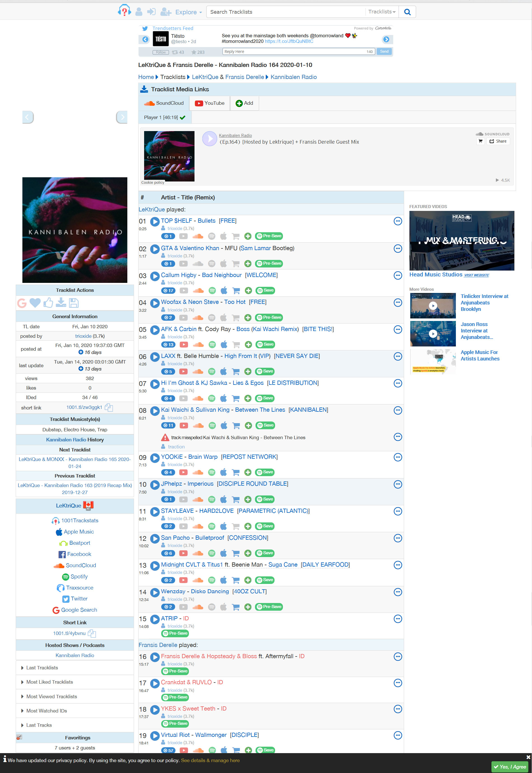Click the login arrow icon in header
This screenshot has height=773, width=532.
(151, 12)
